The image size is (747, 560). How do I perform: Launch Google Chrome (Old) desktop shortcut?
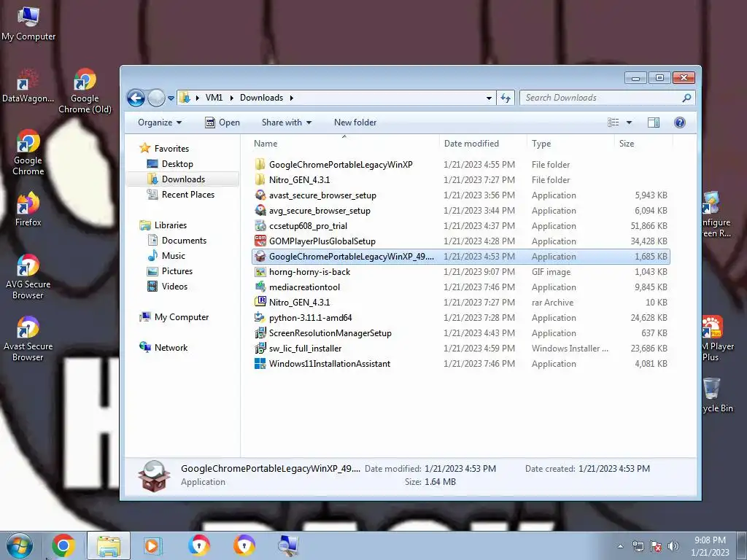(85, 90)
